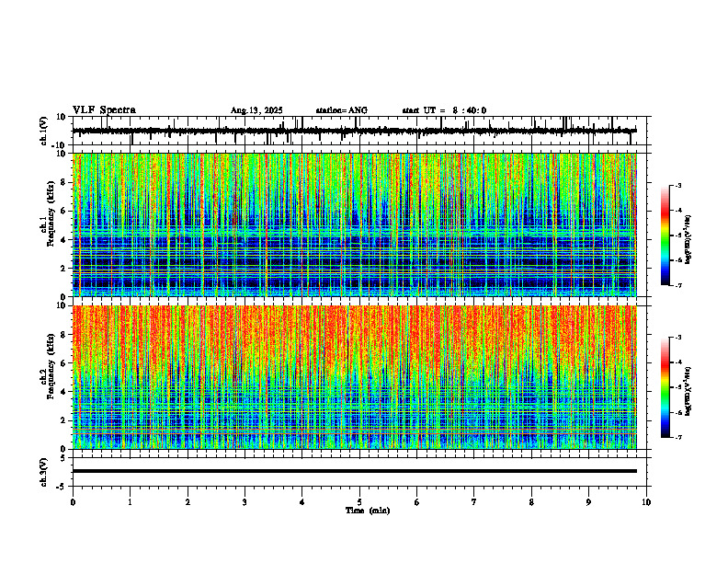Click the ch.1 colorbar log(PSD) label
The image size is (728, 563).
[688, 240]
